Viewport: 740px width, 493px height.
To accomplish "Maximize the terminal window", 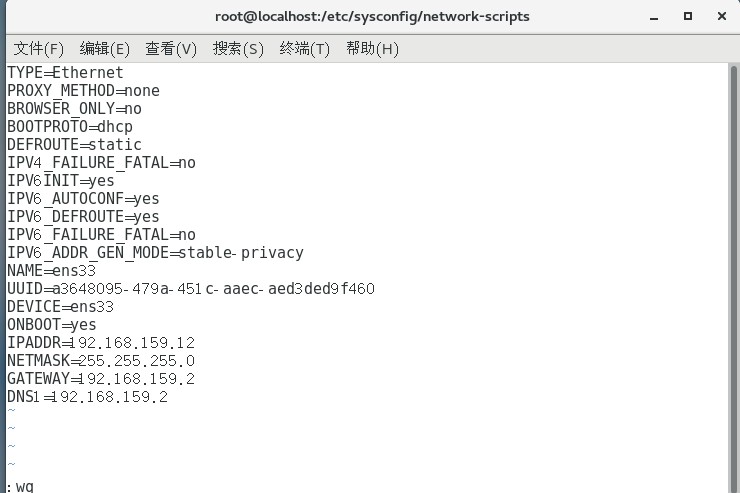I will pyautogui.click(x=688, y=16).
